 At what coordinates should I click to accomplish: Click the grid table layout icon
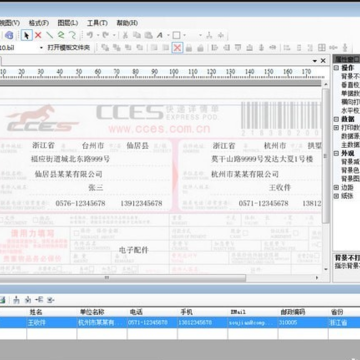coord(322,48)
